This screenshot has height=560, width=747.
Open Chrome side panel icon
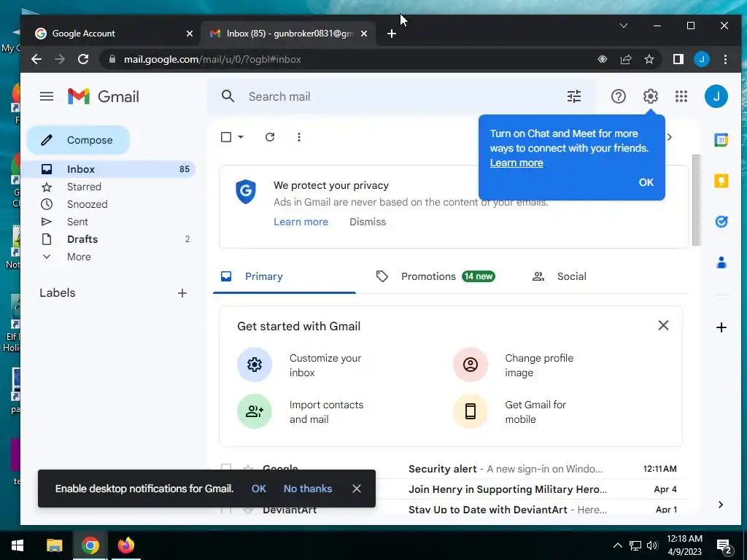tap(678, 59)
